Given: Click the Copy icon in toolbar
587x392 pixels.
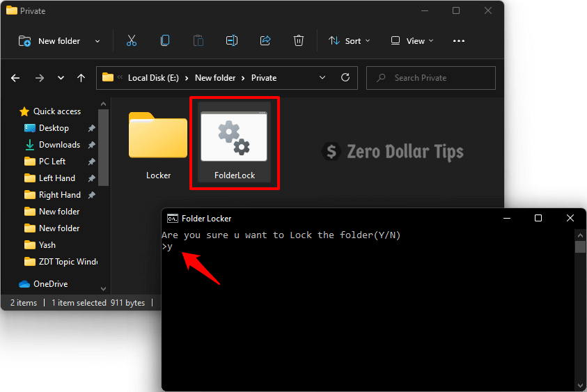Looking at the screenshot, I should tap(165, 40).
